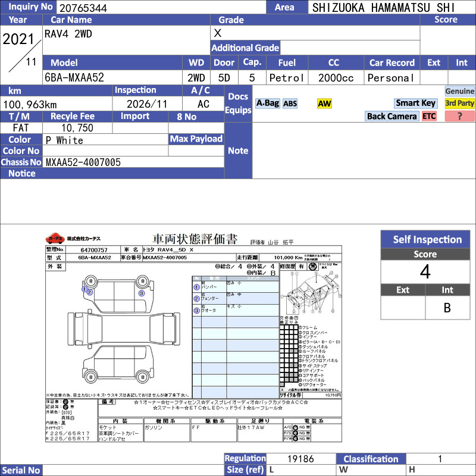Click the Genuine legend badge
The width and height of the screenshot is (476, 476).
click(x=459, y=91)
